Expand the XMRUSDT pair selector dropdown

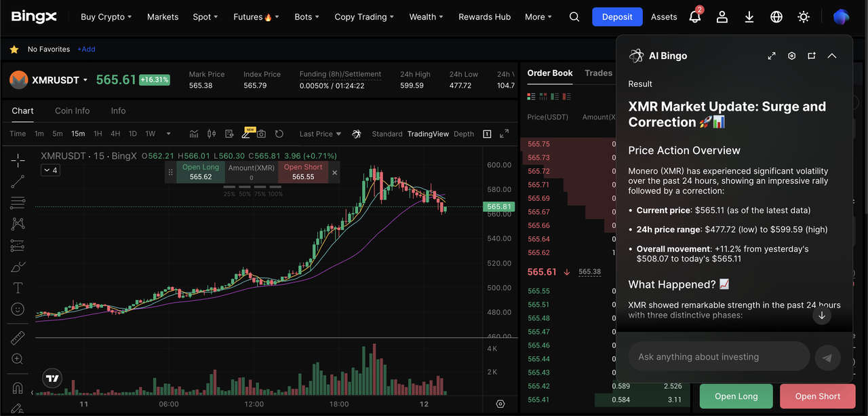[x=85, y=80]
